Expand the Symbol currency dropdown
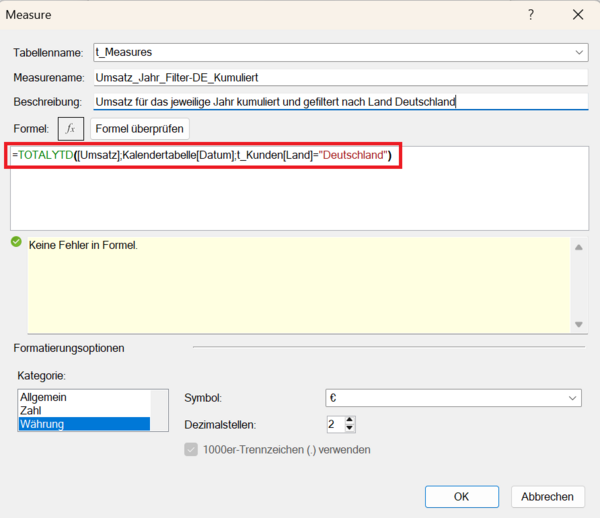The image size is (600, 518). pos(572,398)
